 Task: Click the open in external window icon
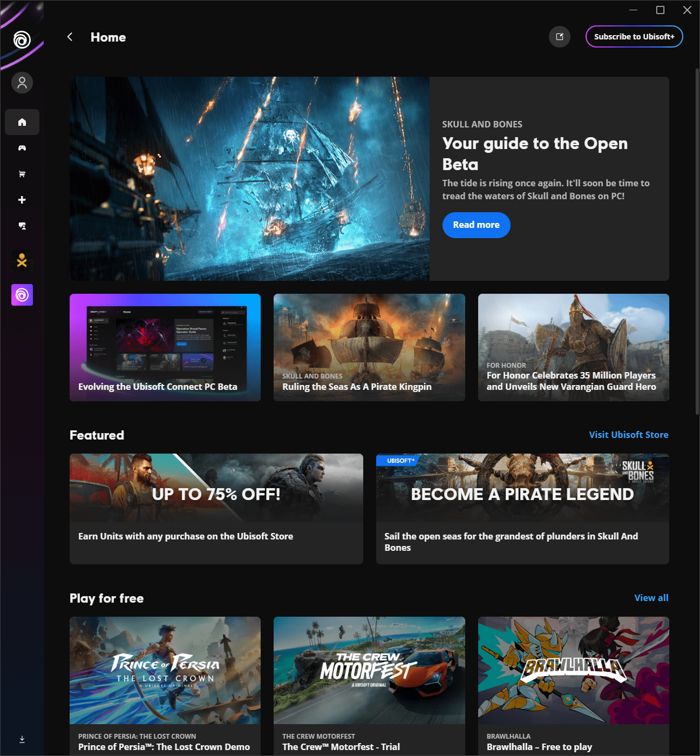(560, 37)
